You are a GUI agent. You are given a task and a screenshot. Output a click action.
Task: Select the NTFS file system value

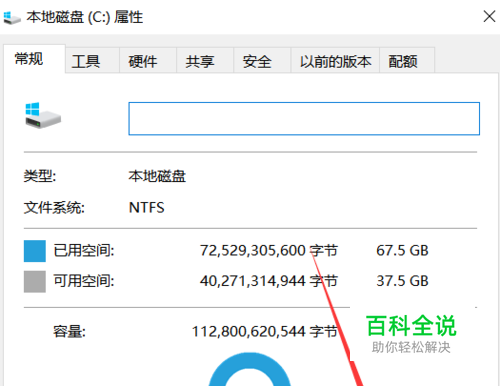coord(147,208)
